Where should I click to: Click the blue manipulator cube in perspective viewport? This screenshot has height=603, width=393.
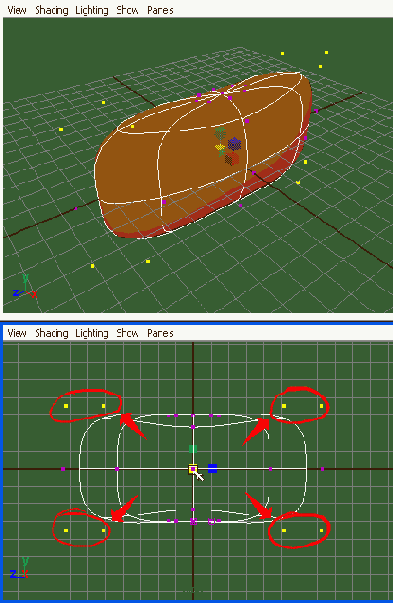tap(234, 144)
